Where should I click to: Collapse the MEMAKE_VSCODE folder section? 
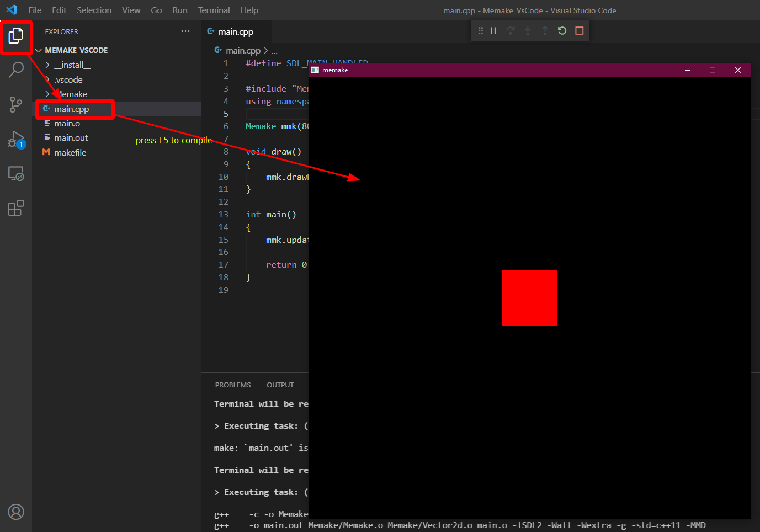point(116,50)
